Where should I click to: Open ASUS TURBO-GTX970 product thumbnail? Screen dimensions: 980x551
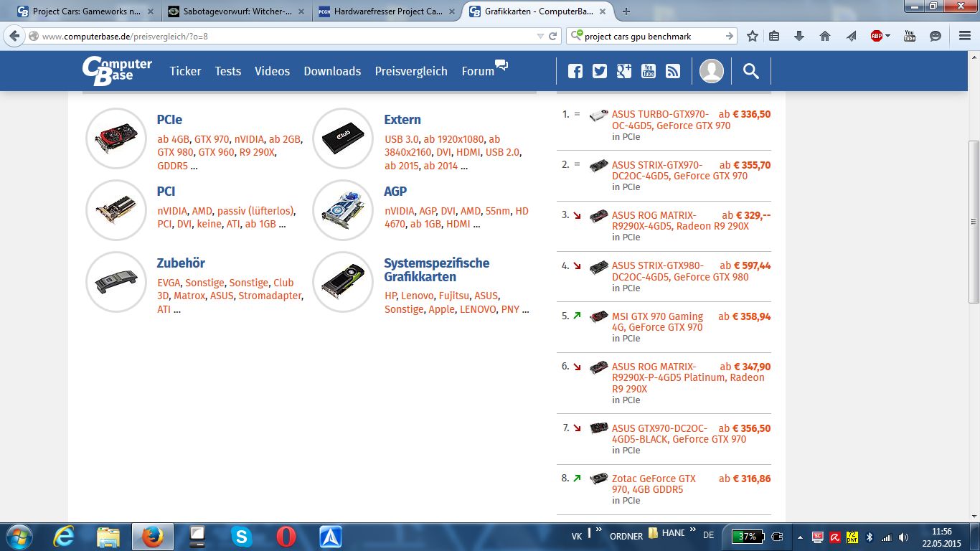598,116
